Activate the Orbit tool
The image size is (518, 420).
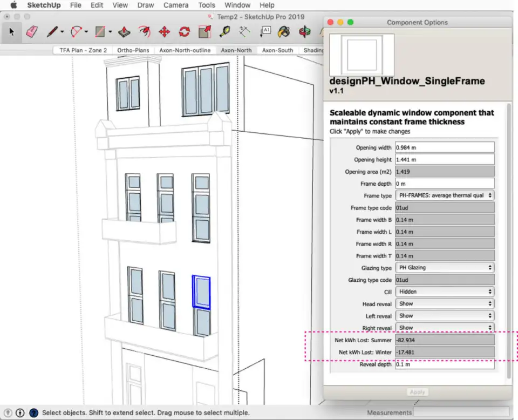305,32
